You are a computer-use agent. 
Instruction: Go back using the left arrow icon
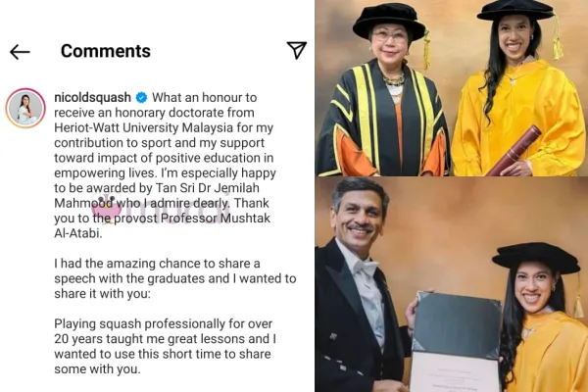pyautogui.click(x=20, y=52)
